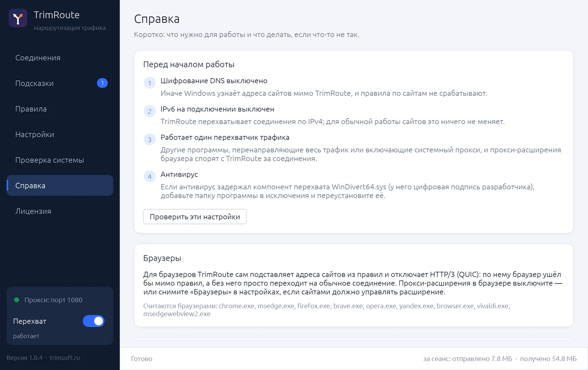Click the Справка page title
The width and height of the screenshot is (588, 370).
point(157,19)
